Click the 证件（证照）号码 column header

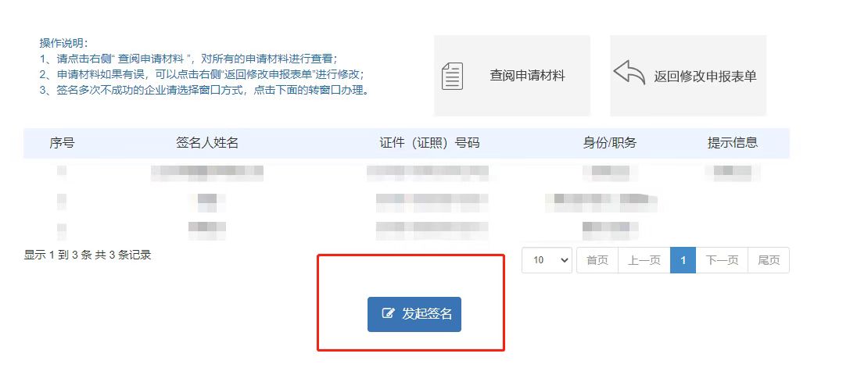(429, 143)
